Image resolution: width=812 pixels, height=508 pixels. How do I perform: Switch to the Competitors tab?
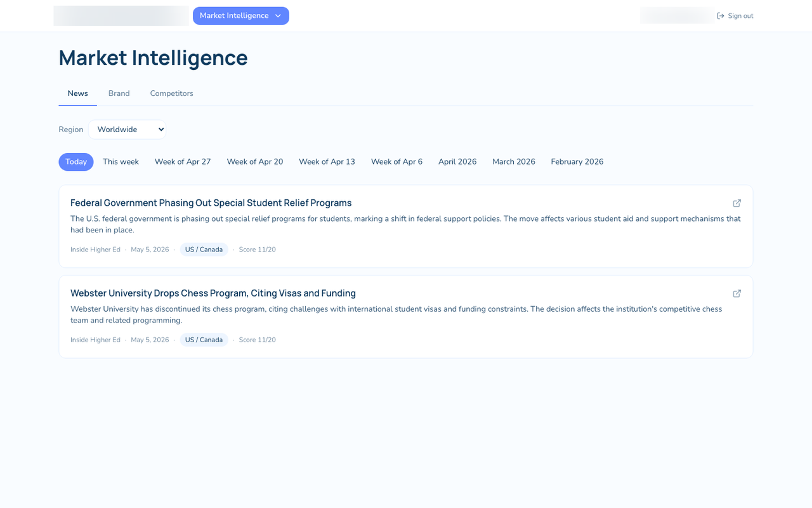click(x=171, y=93)
